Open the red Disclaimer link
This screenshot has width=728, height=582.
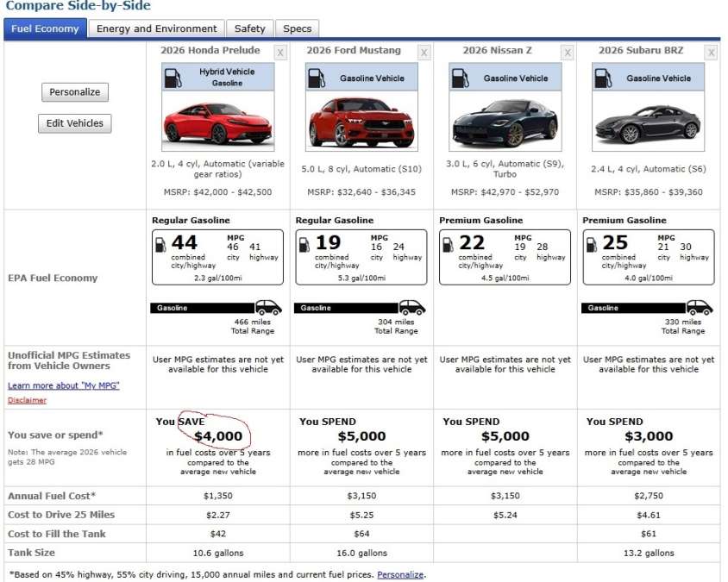[27, 400]
